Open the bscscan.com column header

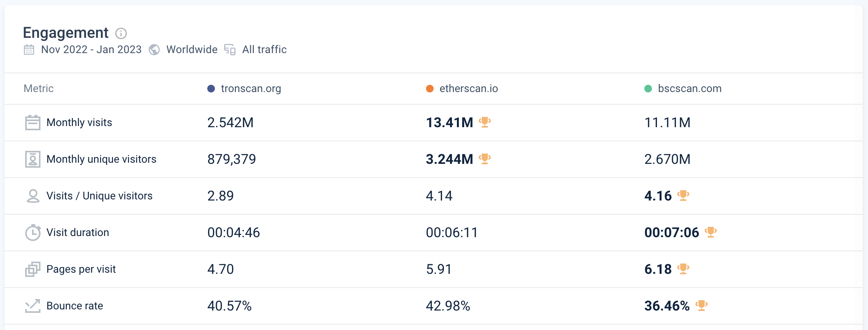pos(690,89)
